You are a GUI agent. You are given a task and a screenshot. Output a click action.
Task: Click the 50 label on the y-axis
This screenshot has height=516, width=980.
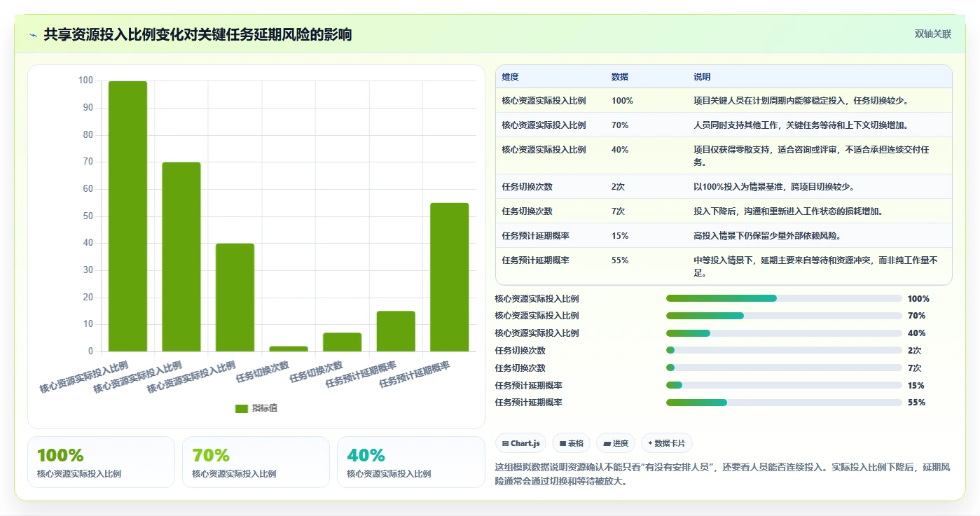coord(88,216)
